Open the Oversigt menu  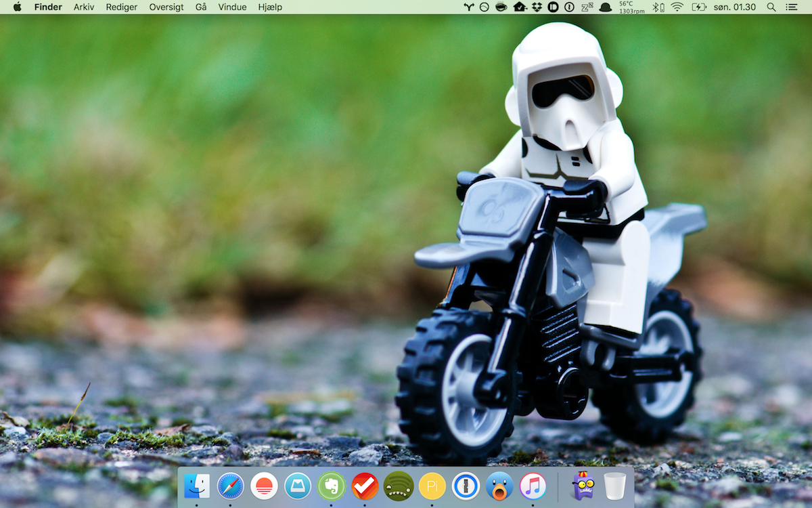tap(166, 7)
